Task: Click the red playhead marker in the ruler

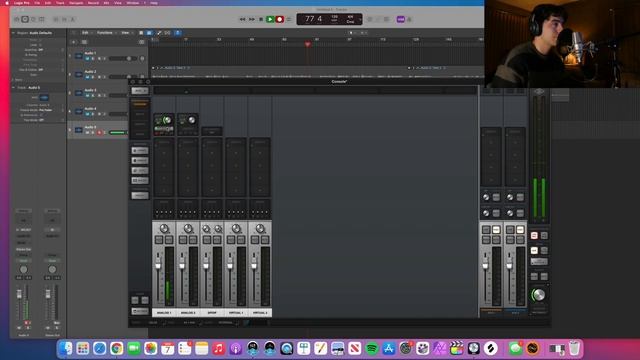Action: [307, 44]
